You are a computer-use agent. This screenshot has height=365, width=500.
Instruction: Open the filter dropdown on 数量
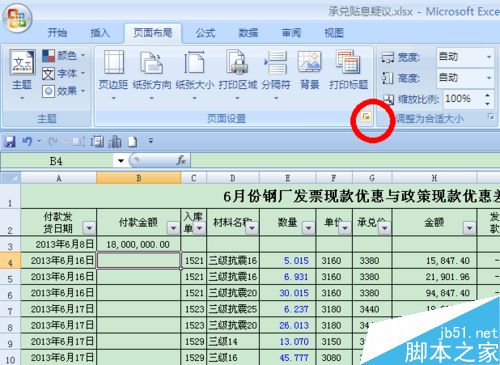click(308, 228)
